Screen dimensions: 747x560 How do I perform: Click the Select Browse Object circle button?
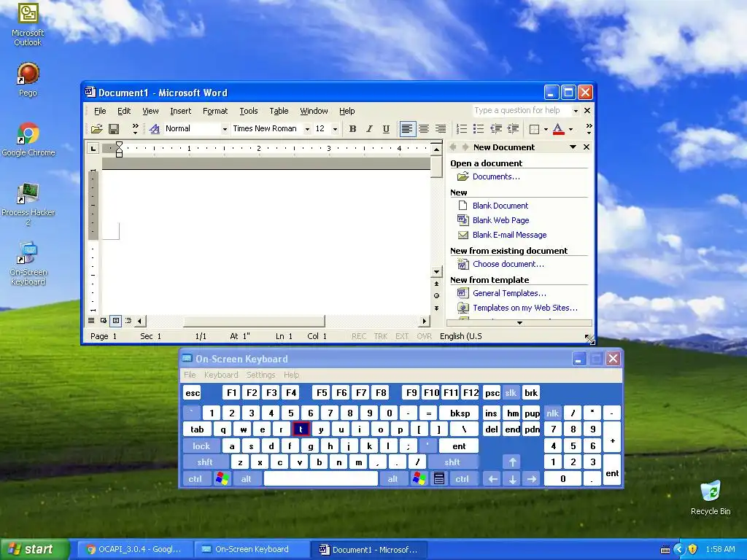(436, 296)
